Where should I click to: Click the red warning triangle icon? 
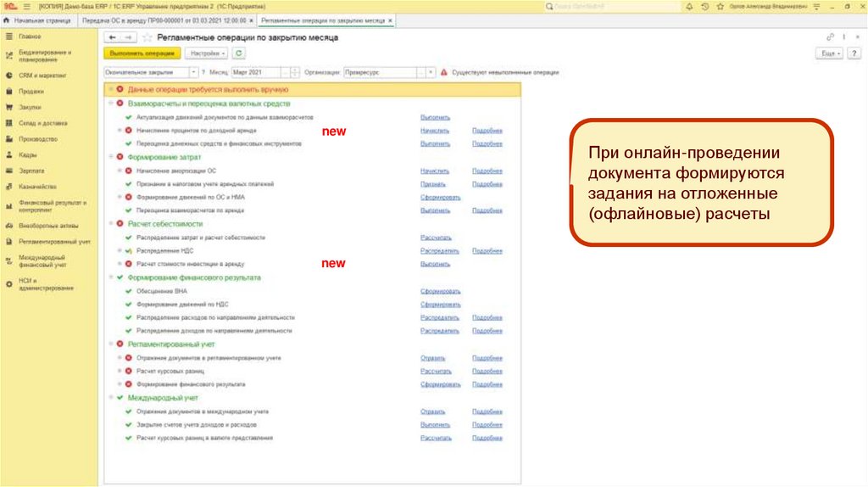[444, 73]
